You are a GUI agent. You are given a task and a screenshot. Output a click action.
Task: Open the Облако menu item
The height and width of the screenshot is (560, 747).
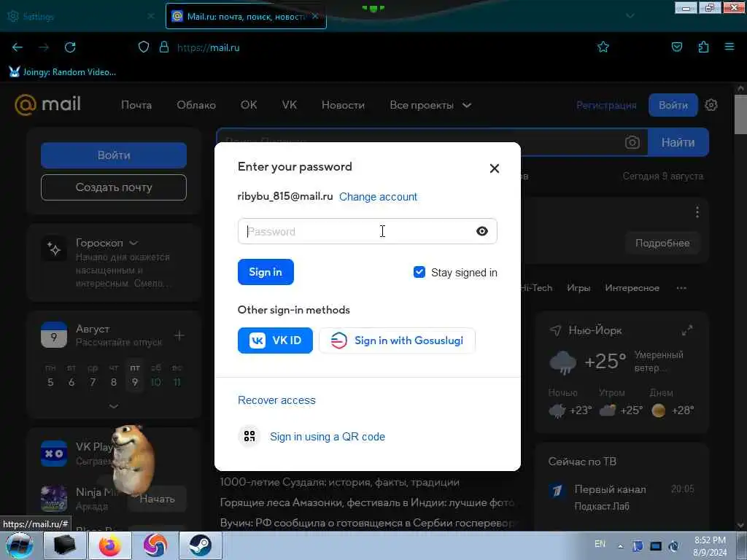tap(196, 105)
